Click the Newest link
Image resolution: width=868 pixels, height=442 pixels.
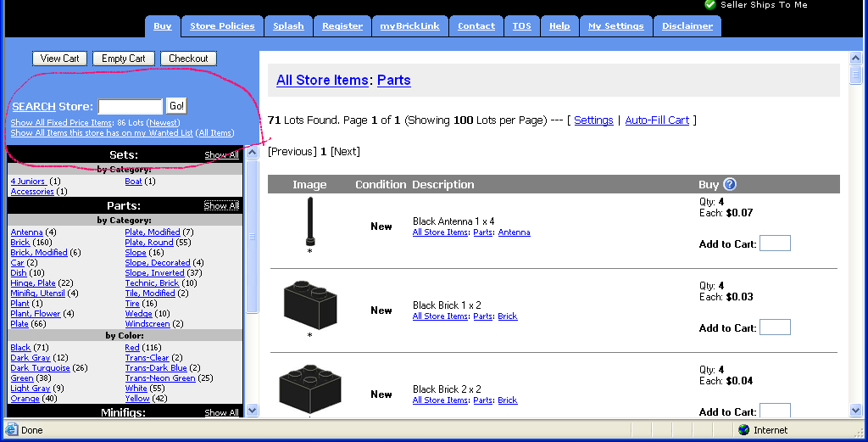pyautogui.click(x=164, y=122)
